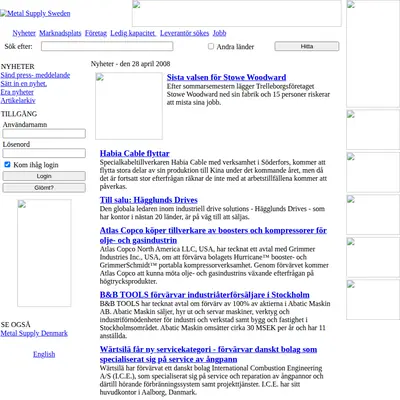Viewport: 400px width, 400px height.
Task: Open the Metal Supply Sweden logo link
Action: tap(35, 14)
